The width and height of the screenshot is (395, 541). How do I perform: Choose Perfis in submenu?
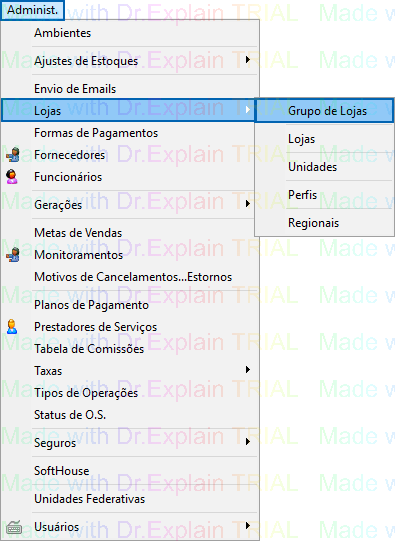[x=324, y=195]
